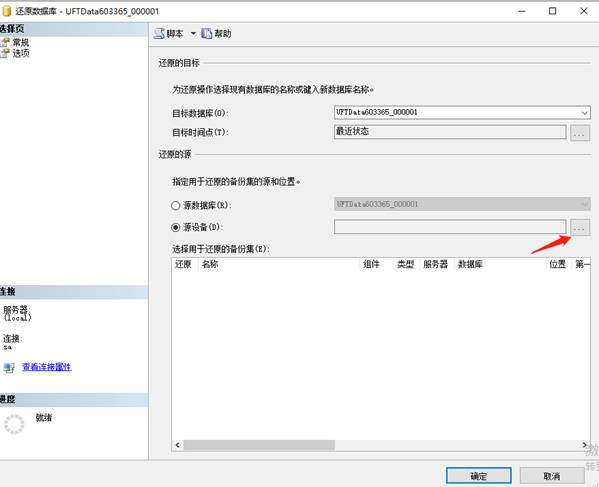
Task: Click the horizontal scrollbar thumb of backup list
Action: [x=259, y=445]
